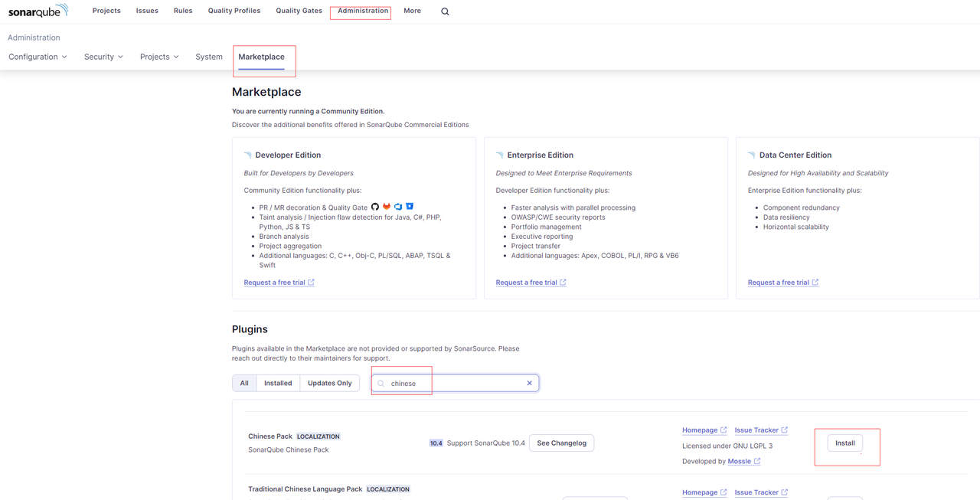Screen dimensions: 980x500
Task: Open the More menu in top navigation
Action: coord(412,11)
